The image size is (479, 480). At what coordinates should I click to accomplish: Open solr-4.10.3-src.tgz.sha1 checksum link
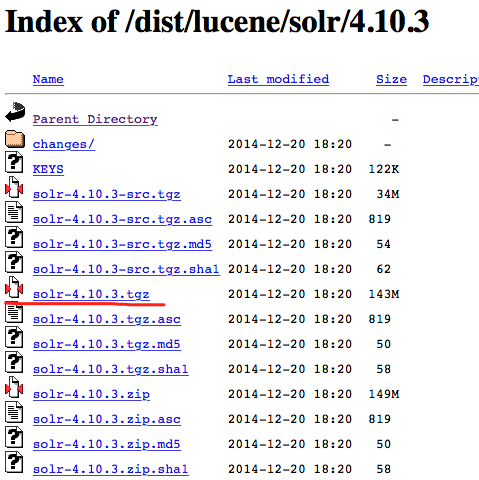pyautogui.click(x=126, y=269)
